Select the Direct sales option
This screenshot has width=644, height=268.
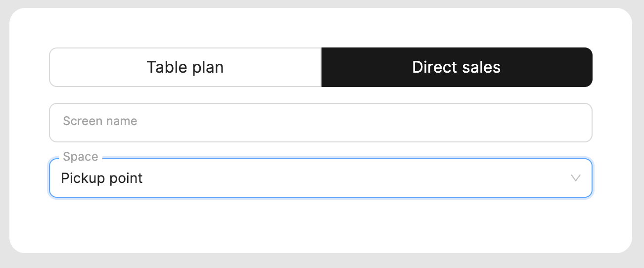pyautogui.click(x=457, y=67)
